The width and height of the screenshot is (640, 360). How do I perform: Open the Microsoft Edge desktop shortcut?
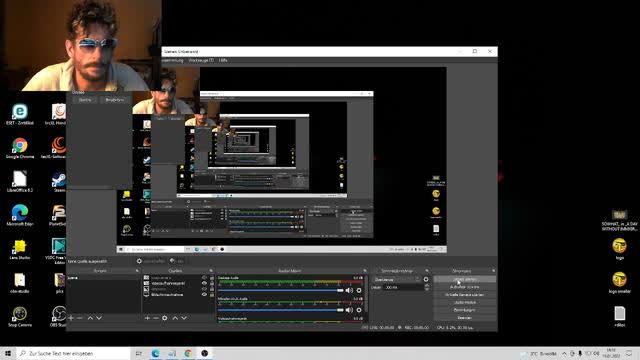click(x=20, y=216)
